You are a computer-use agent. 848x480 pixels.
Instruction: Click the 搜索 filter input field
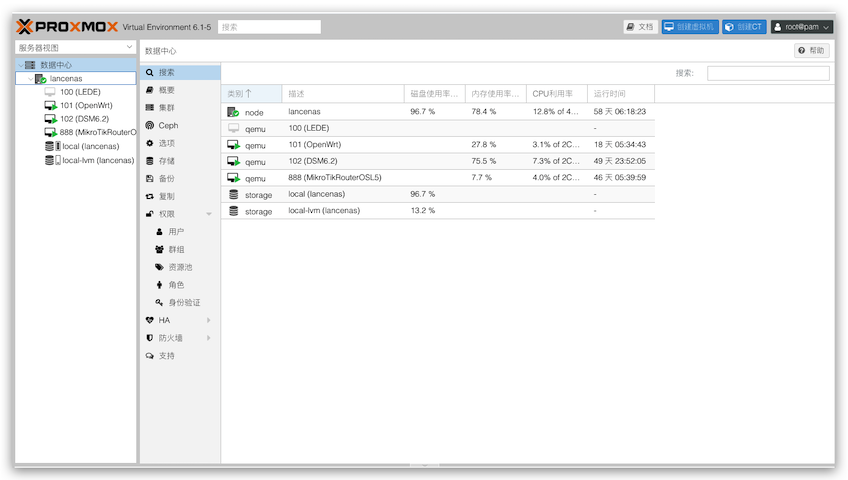point(767,73)
